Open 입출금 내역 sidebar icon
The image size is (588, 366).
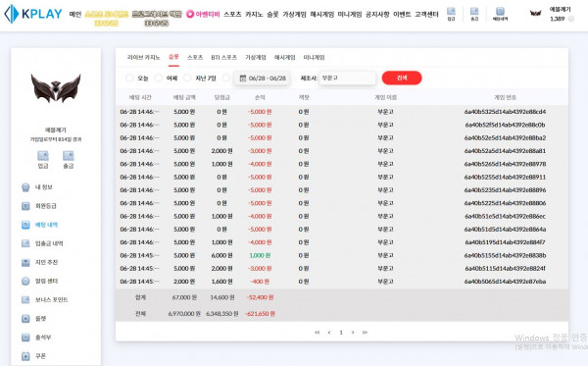pos(25,243)
